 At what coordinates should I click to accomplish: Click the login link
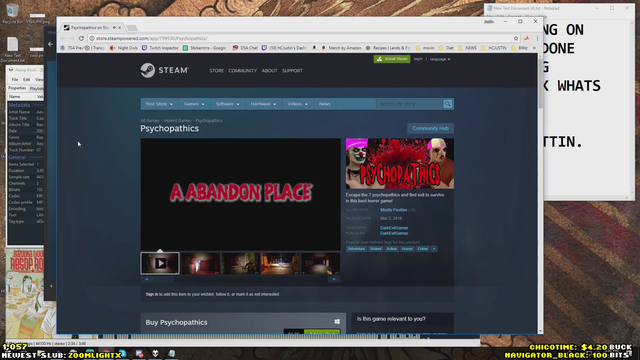418,59
